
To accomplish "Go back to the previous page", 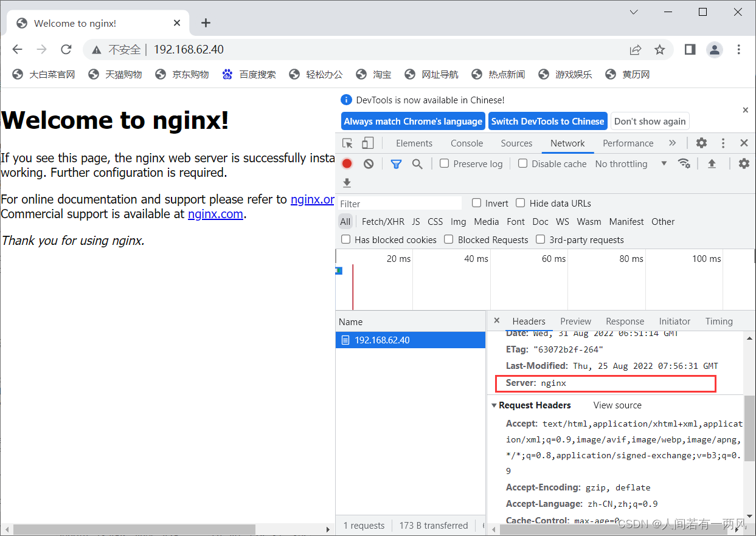I will coord(17,49).
